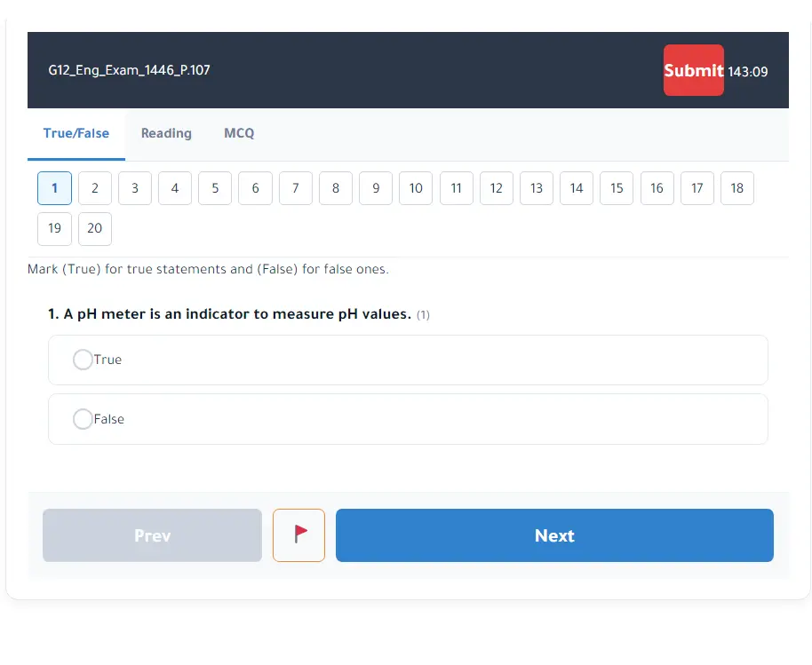Click question number 1 box
Screen dimensions: 812x665
[54, 188]
